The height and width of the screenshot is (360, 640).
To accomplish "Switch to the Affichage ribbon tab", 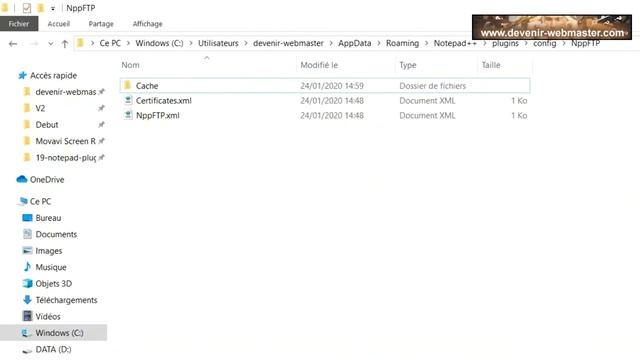I will click(147, 24).
